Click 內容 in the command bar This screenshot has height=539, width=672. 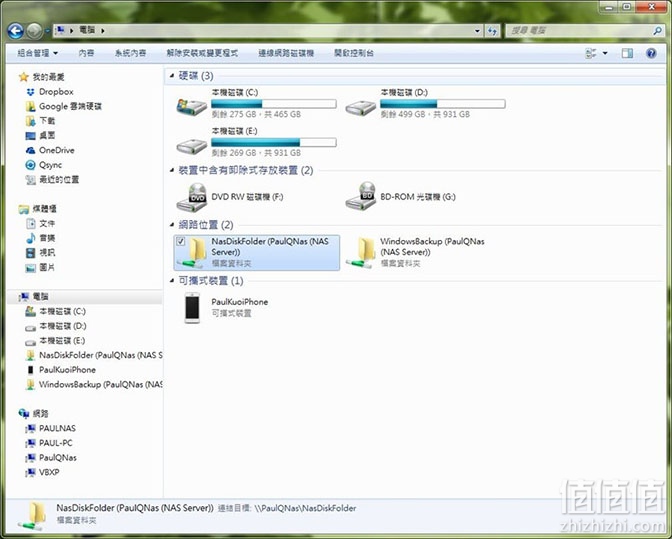pyautogui.click(x=86, y=53)
